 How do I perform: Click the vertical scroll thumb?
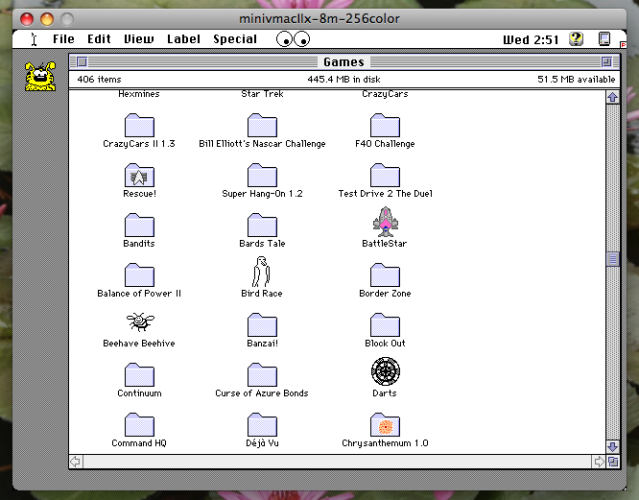[613, 259]
